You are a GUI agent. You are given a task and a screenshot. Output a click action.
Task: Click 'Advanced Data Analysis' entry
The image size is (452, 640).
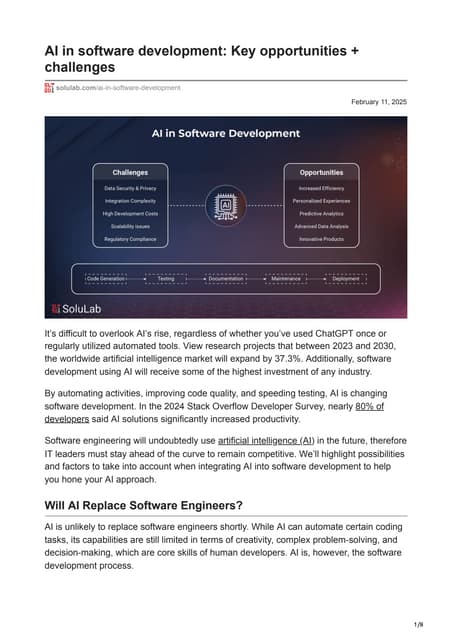pyautogui.click(x=321, y=226)
